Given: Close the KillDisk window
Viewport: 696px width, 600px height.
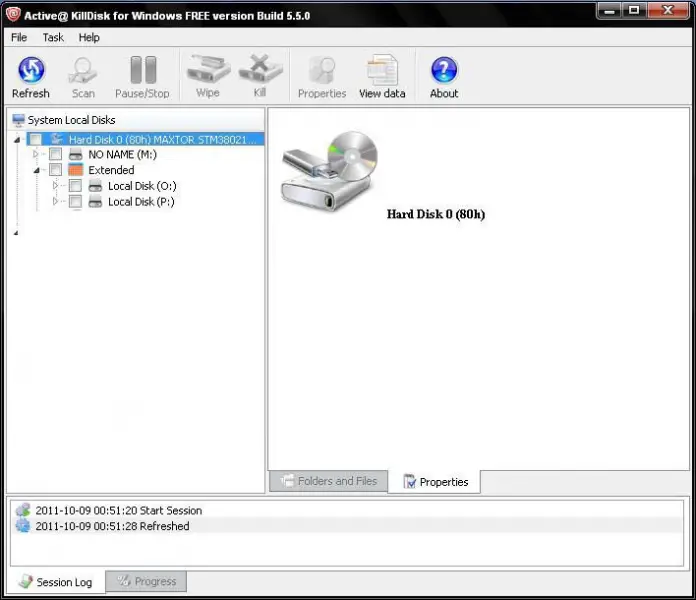Looking at the screenshot, I should pos(668,10).
